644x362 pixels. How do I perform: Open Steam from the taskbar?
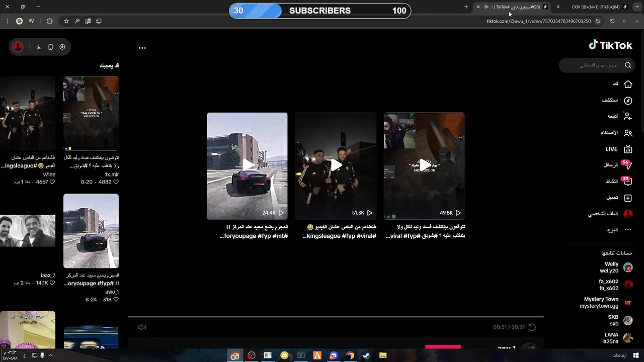tap(366, 355)
